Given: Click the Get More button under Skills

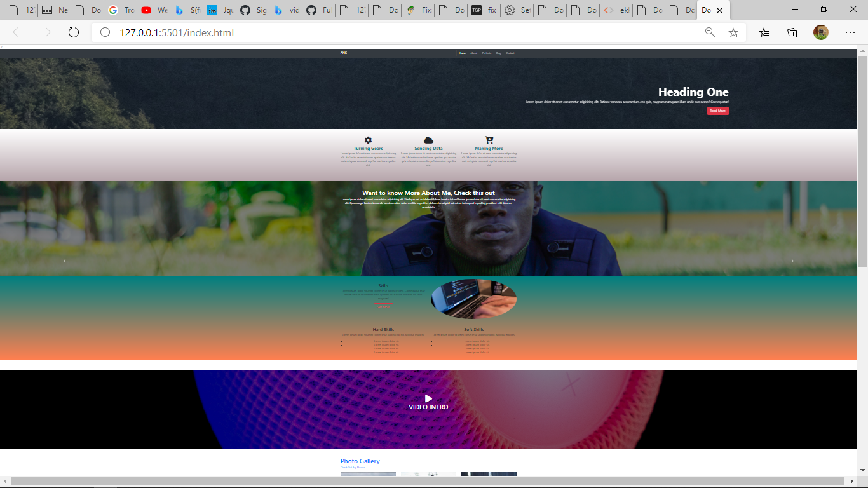Looking at the screenshot, I should click(x=383, y=308).
